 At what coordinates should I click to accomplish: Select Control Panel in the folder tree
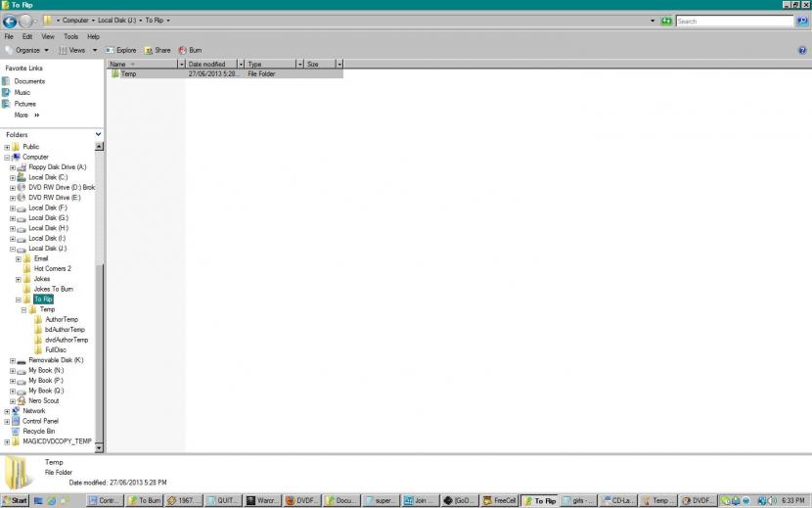(40, 421)
